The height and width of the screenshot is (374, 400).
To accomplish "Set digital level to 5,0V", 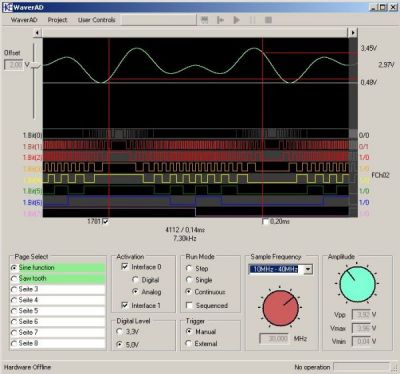I will (x=120, y=345).
